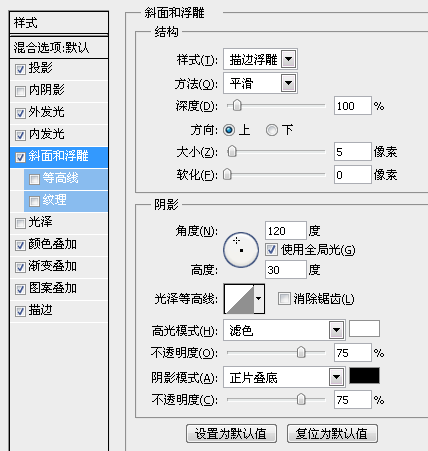The image size is (428, 451).
Task: Select the 上 direction radio button
Action: [x=229, y=130]
